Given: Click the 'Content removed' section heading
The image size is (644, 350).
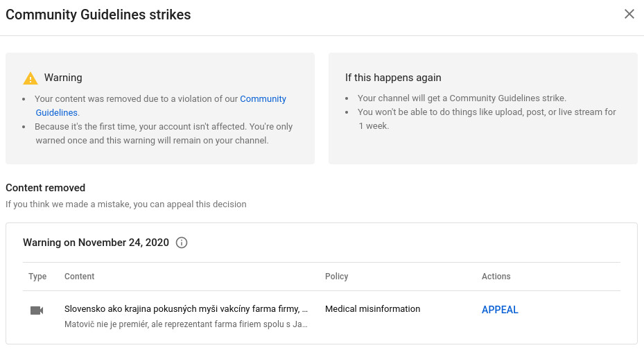Looking at the screenshot, I should point(45,188).
